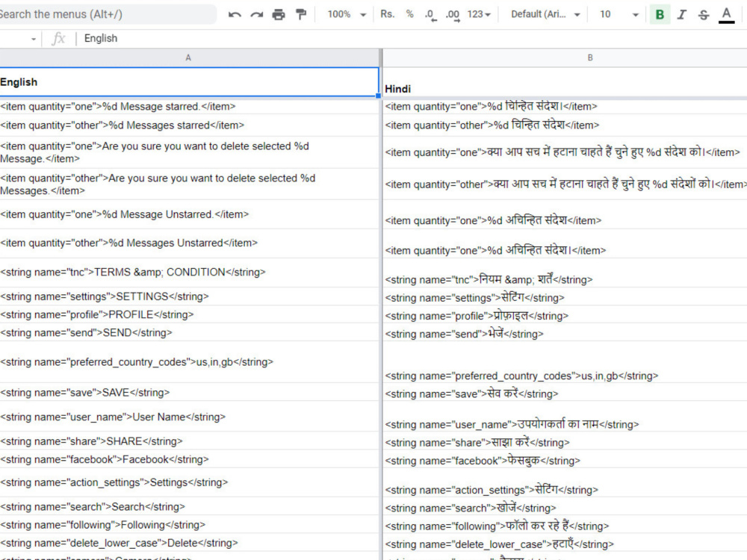Select English cell name="delete_lower_case" Delete

[189, 542]
